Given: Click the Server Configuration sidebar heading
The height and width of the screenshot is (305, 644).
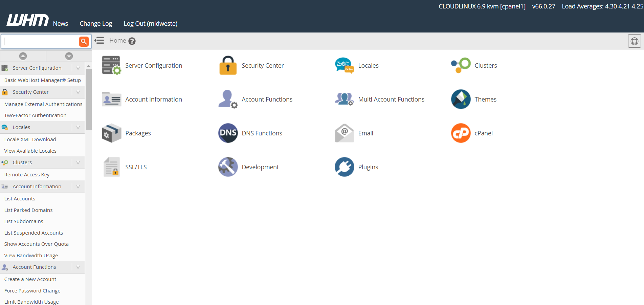Looking at the screenshot, I should 37,68.
